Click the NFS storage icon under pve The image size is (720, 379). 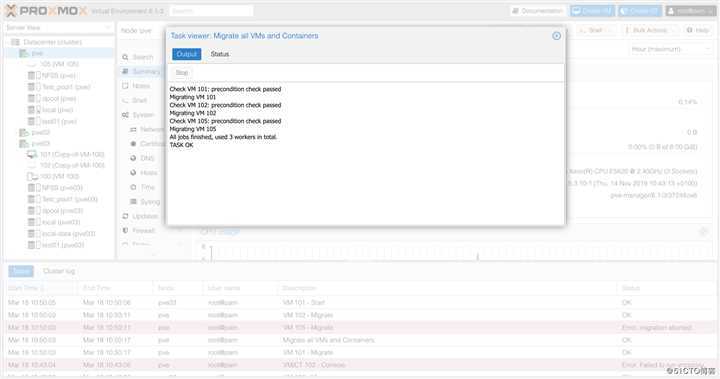34,75
